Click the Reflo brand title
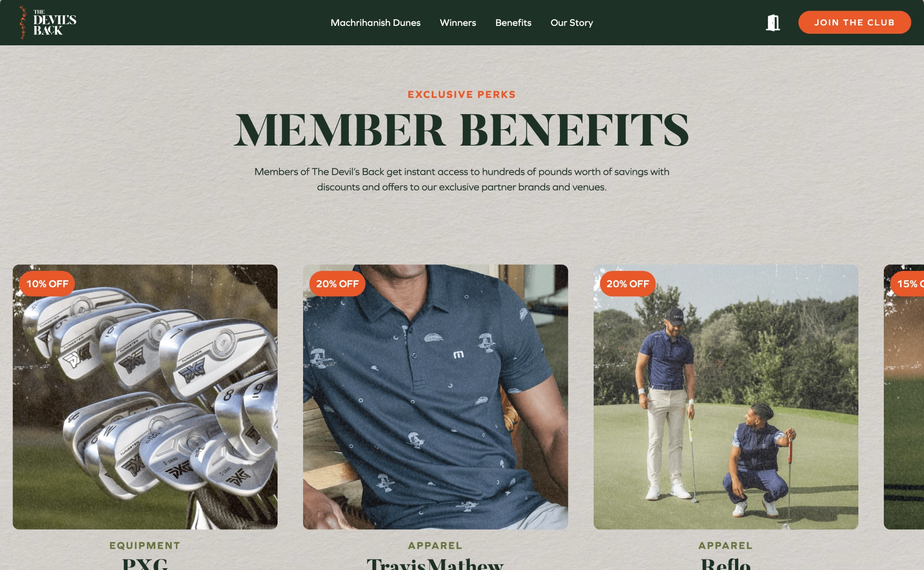 726,564
